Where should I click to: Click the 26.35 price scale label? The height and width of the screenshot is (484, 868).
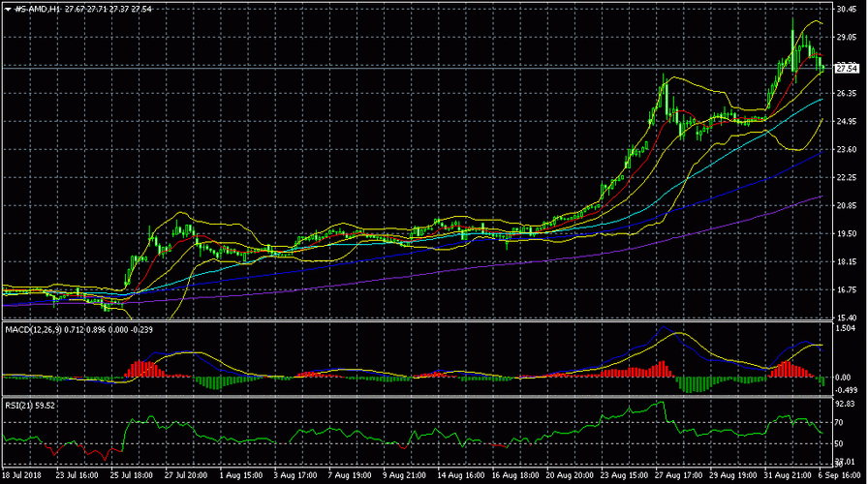[x=847, y=94]
